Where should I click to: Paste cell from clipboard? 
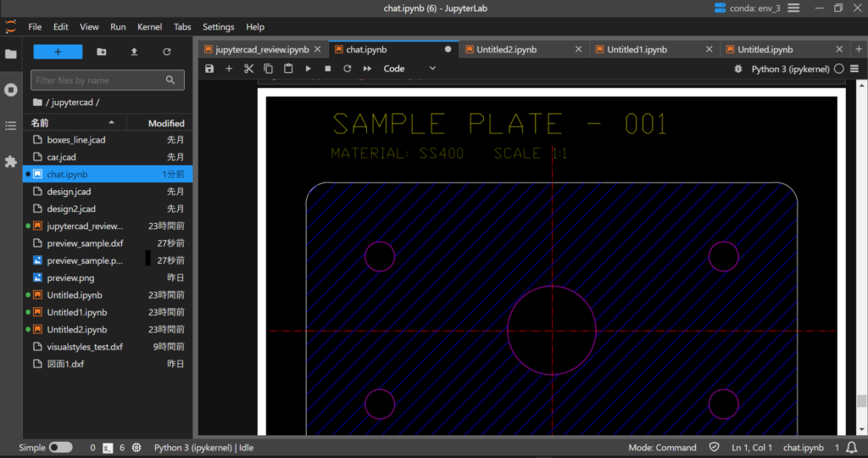[288, 69]
